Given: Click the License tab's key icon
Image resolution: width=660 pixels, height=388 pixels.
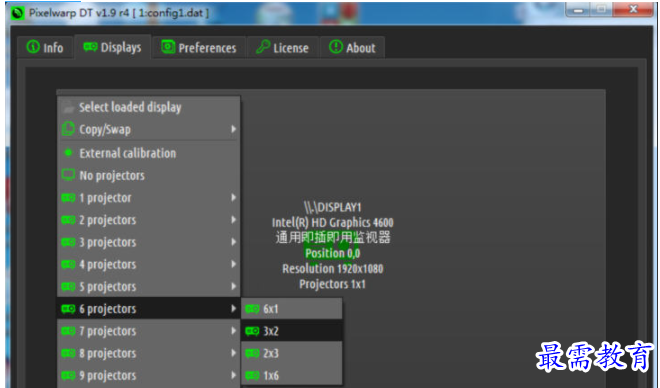Looking at the screenshot, I should point(263,47).
